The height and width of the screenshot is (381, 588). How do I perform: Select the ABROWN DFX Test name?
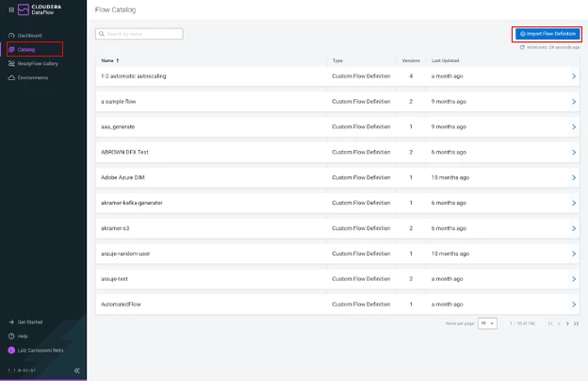[x=124, y=153]
